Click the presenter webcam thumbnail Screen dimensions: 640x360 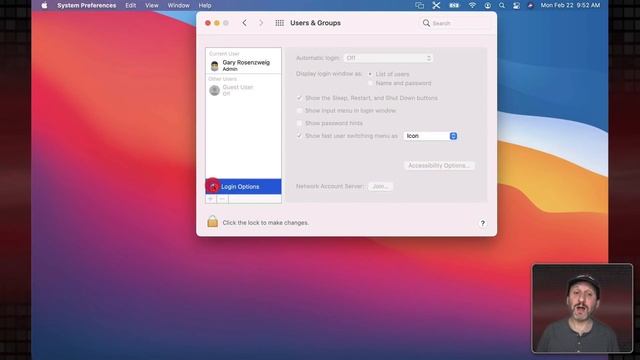tap(582, 308)
